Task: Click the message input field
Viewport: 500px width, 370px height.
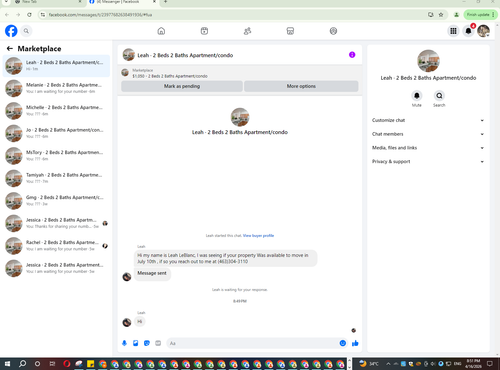Action: point(252,343)
